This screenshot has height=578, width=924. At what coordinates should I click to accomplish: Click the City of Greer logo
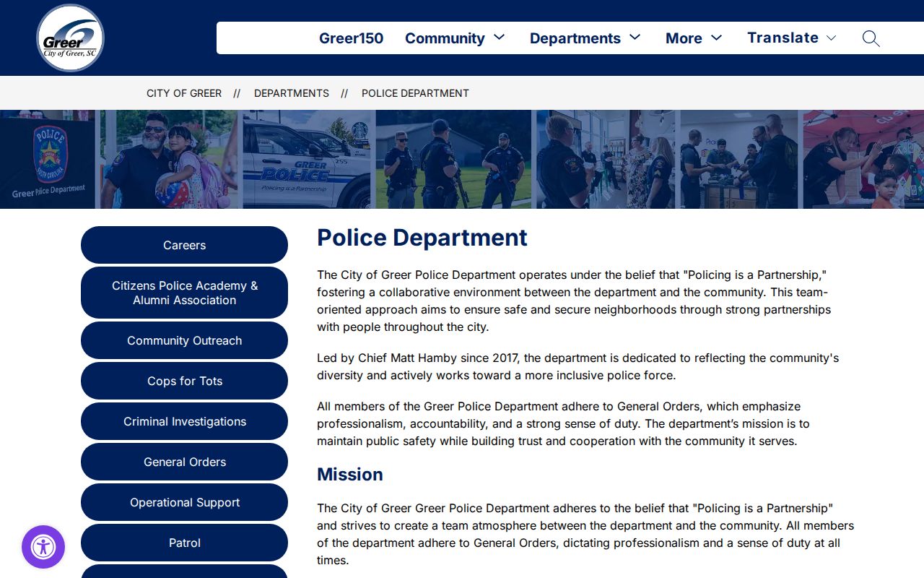pos(70,38)
